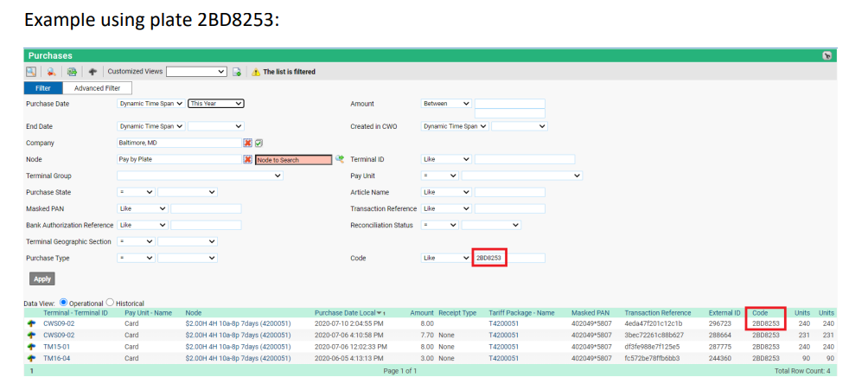Sort by Code column header
This screenshot has width=868, height=390.
click(x=760, y=313)
